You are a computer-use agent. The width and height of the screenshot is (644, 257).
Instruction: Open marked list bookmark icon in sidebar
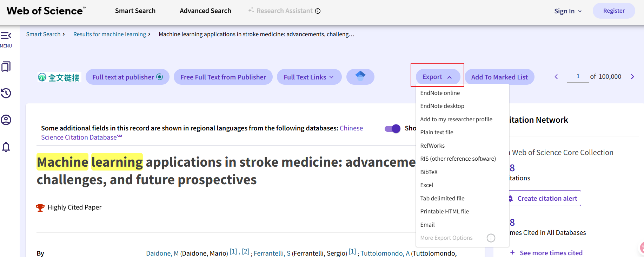point(6,66)
